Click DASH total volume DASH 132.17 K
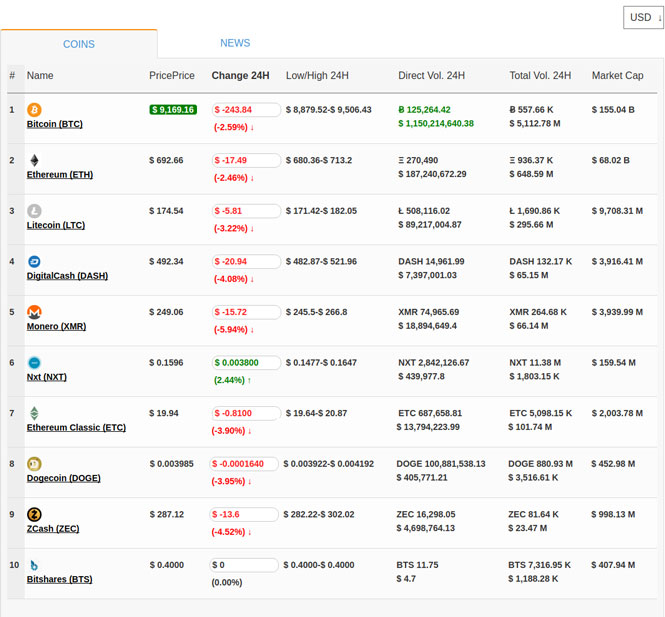Image resolution: width=665 pixels, height=617 pixels. (541, 261)
